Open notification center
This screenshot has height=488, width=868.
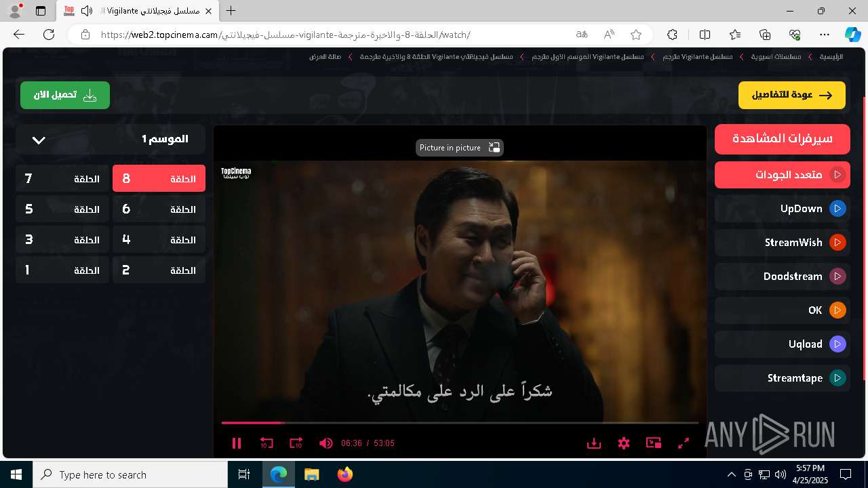coord(846,474)
